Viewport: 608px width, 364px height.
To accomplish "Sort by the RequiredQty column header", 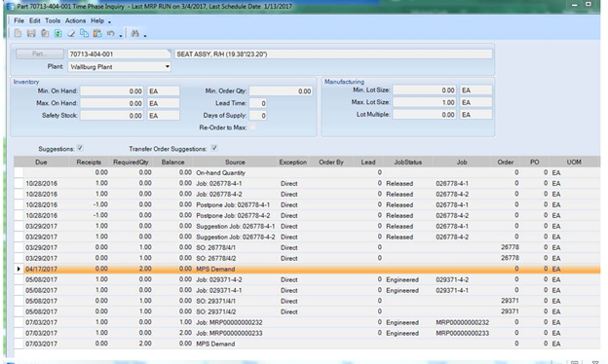I will (131, 162).
